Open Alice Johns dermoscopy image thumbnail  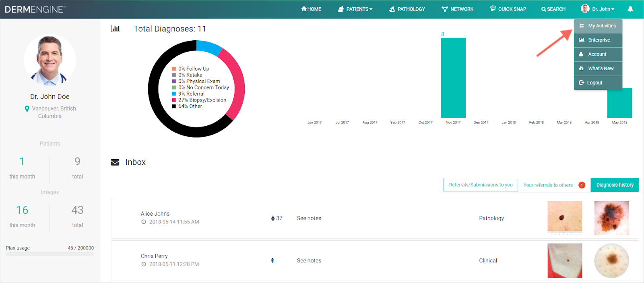611,218
